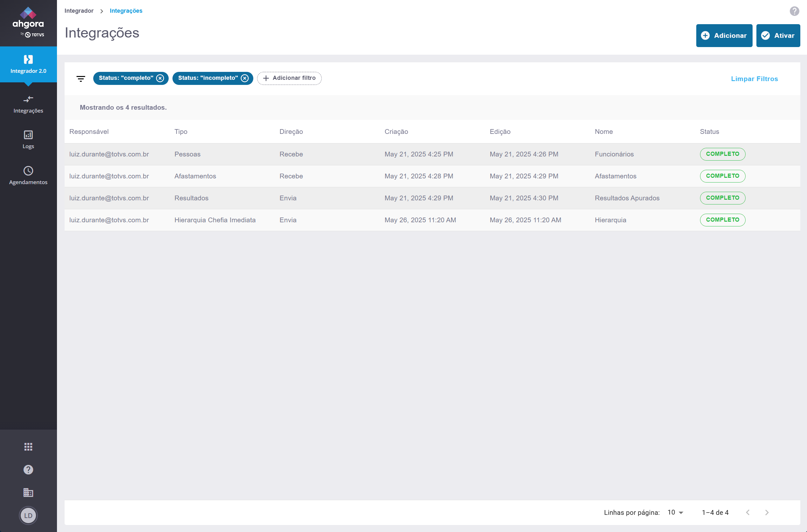Viewport: 807px width, 532px height.
Task: Open the apps grid icon
Action: [x=28, y=446]
